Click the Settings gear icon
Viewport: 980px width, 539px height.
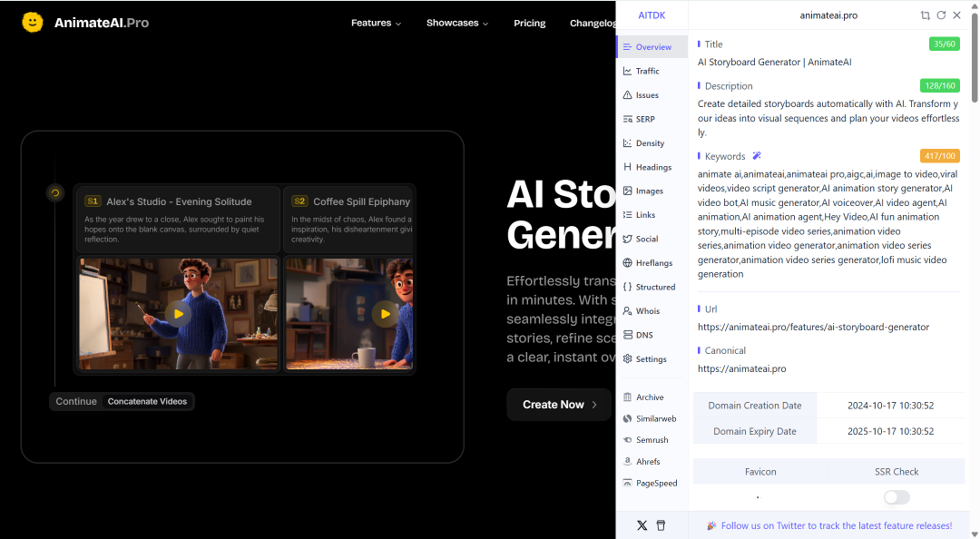pyautogui.click(x=628, y=359)
